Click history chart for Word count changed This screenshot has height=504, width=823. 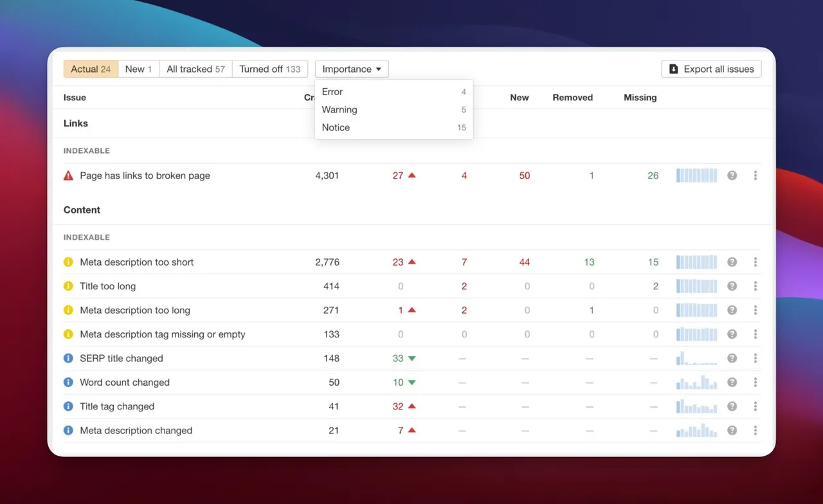(x=697, y=382)
